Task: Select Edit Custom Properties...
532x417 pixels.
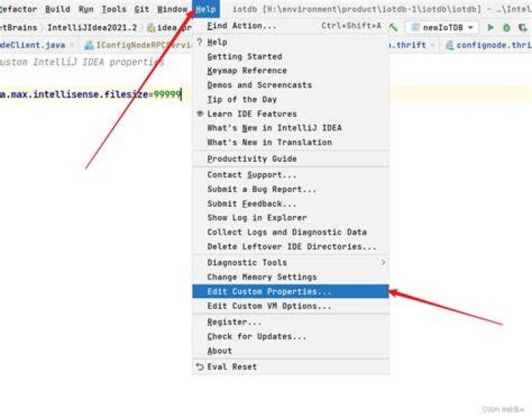Action: pyautogui.click(x=290, y=291)
